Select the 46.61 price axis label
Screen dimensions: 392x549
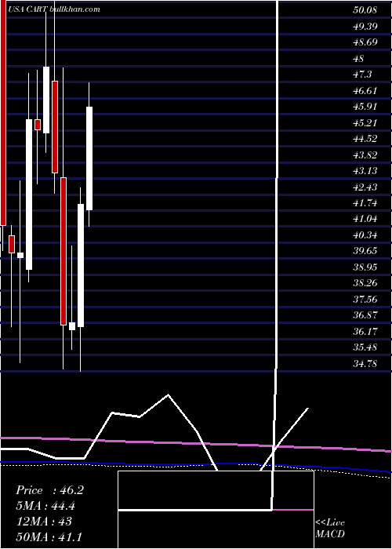coord(365,91)
